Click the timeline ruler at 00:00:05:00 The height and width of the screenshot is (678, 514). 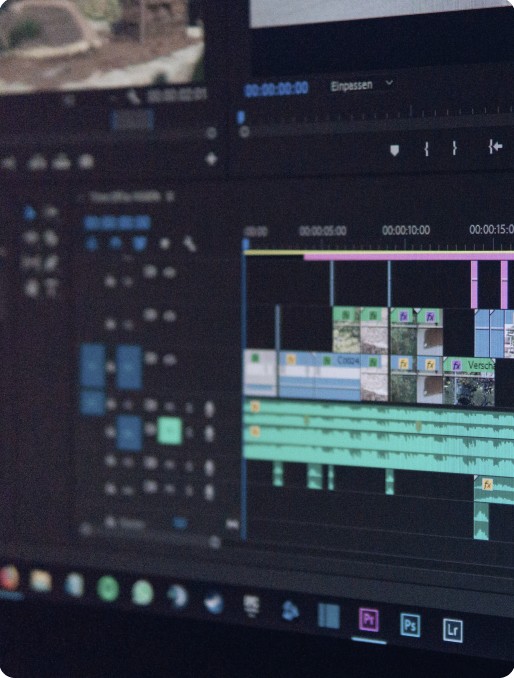323,231
